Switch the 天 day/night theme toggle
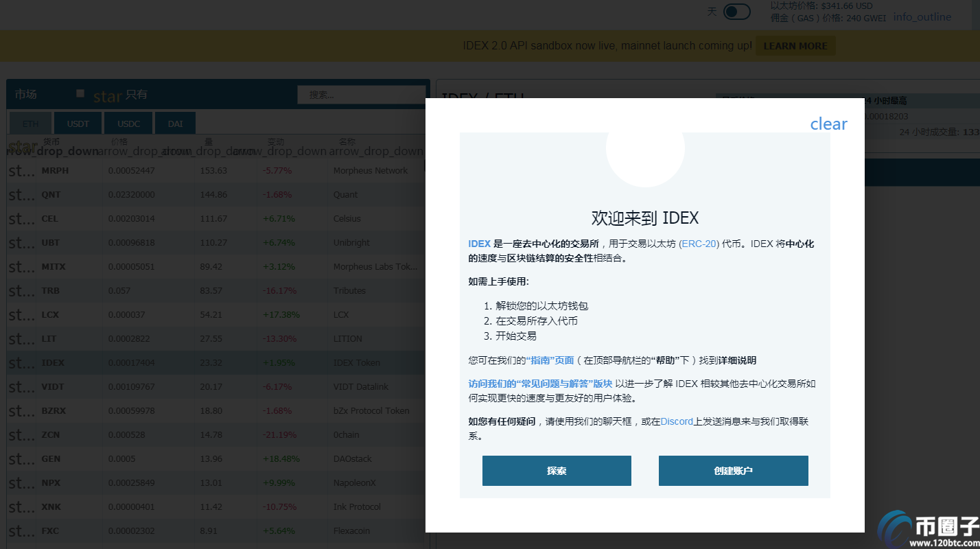This screenshot has width=980, height=549. click(x=736, y=12)
